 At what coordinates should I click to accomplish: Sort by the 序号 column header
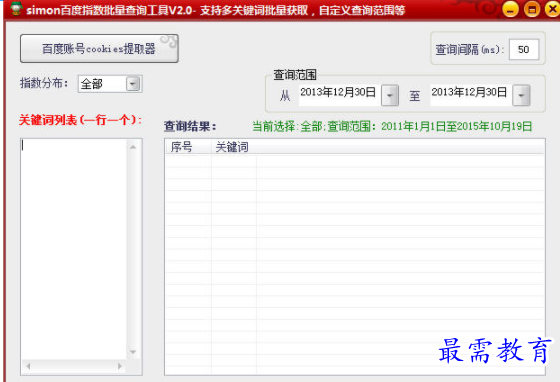[188, 147]
